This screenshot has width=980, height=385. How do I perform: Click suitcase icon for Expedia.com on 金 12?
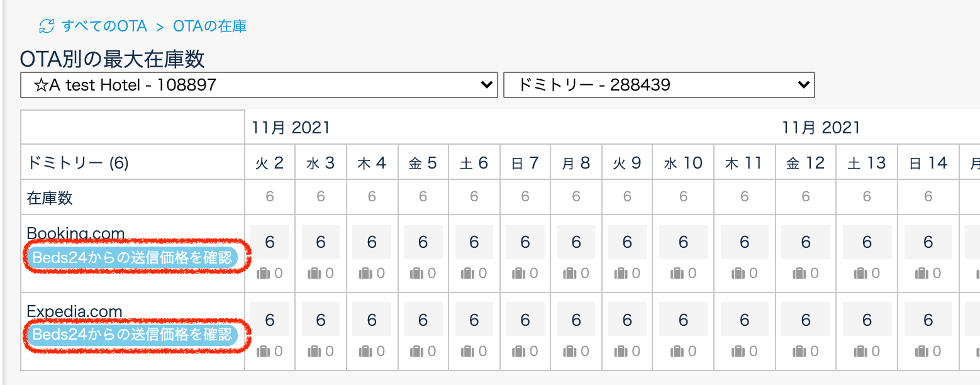click(799, 351)
